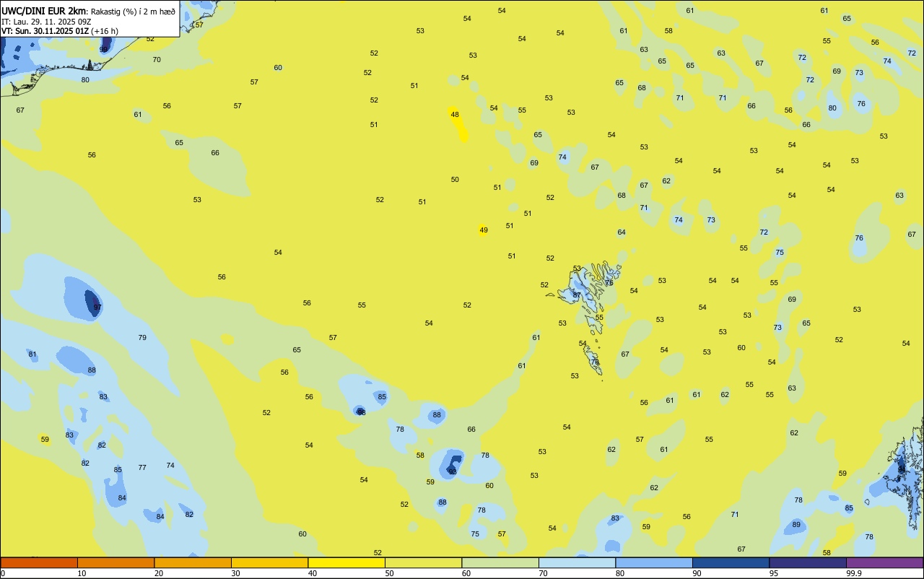The height and width of the screenshot is (579, 924).
Task: Select the purple legend band above 99.9
Action: pyautogui.click(x=884, y=562)
